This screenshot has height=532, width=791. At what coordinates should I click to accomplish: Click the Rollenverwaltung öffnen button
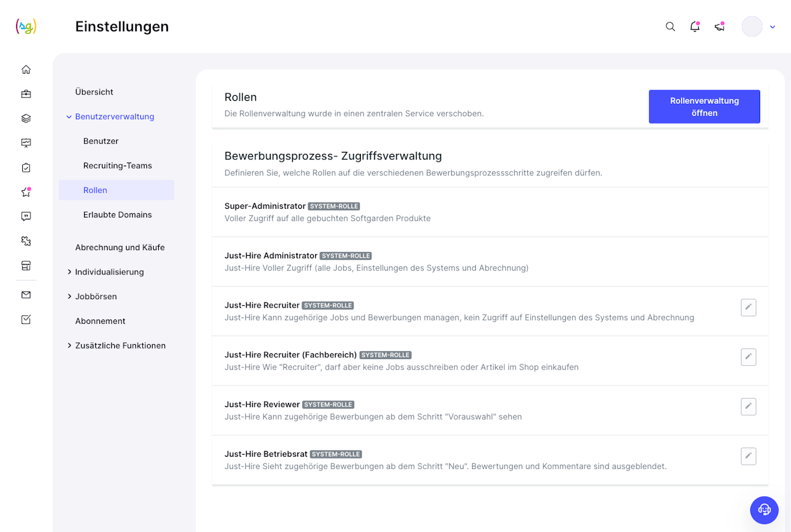click(x=704, y=107)
